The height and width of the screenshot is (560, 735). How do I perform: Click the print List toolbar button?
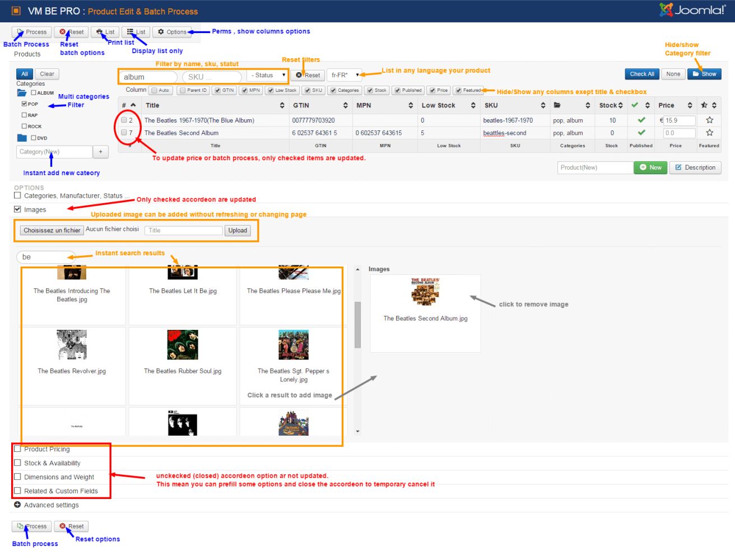click(x=105, y=32)
